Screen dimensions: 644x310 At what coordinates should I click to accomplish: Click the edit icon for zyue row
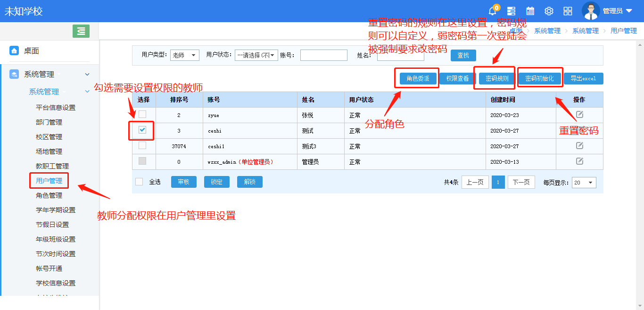tap(579, 115)
